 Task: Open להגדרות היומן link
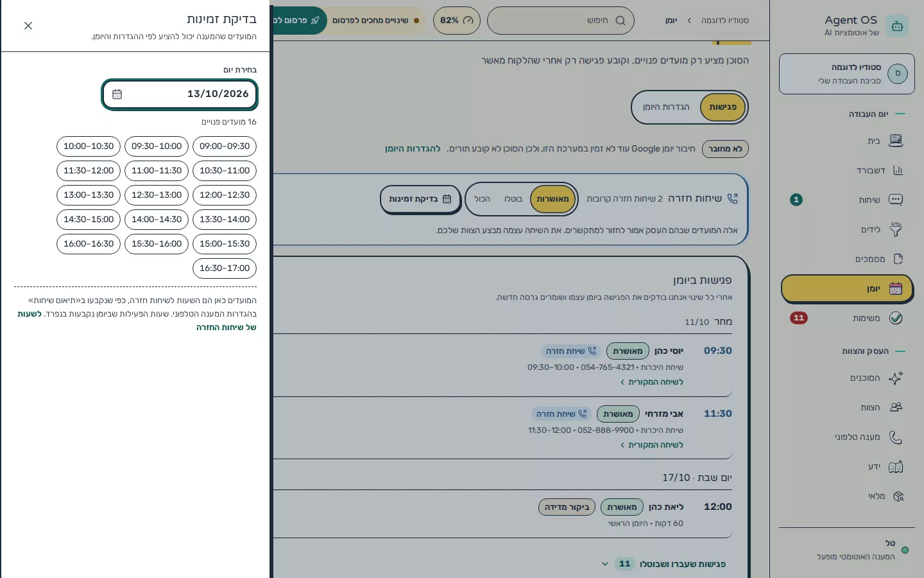[x=413, y=149]
